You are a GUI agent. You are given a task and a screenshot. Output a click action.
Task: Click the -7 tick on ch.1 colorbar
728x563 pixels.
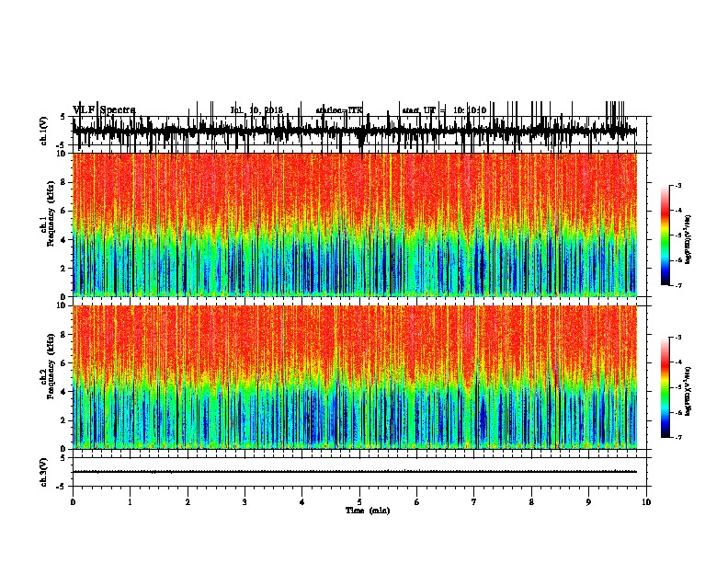pos(678,285)
